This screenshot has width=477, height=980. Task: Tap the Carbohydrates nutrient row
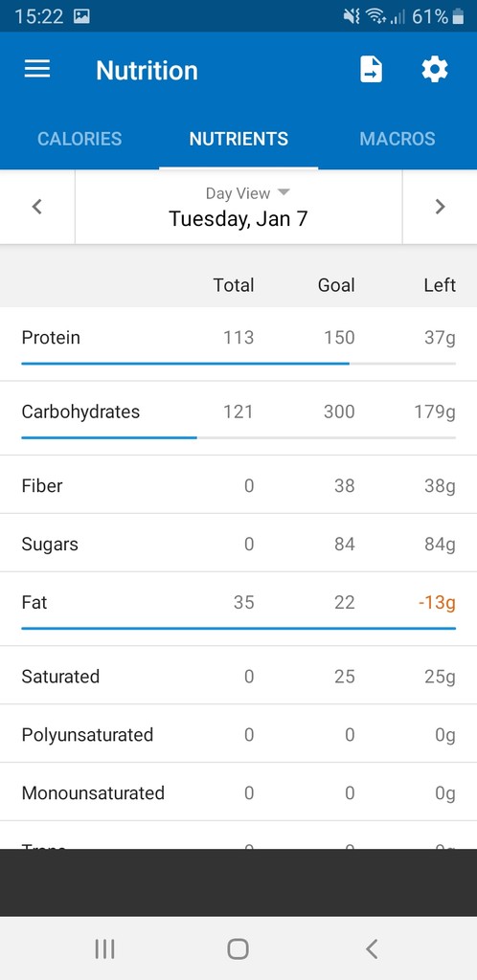coord(238,418)
